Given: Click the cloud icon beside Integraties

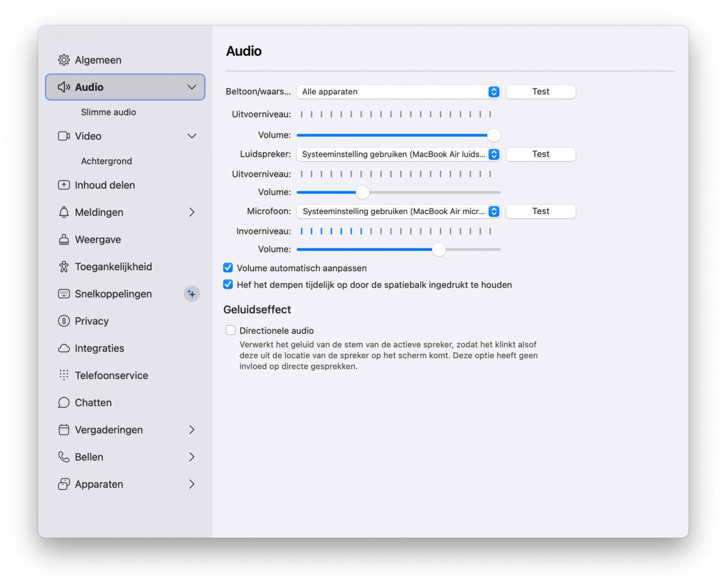Looking at the screenshot, I should coord(64,348).
